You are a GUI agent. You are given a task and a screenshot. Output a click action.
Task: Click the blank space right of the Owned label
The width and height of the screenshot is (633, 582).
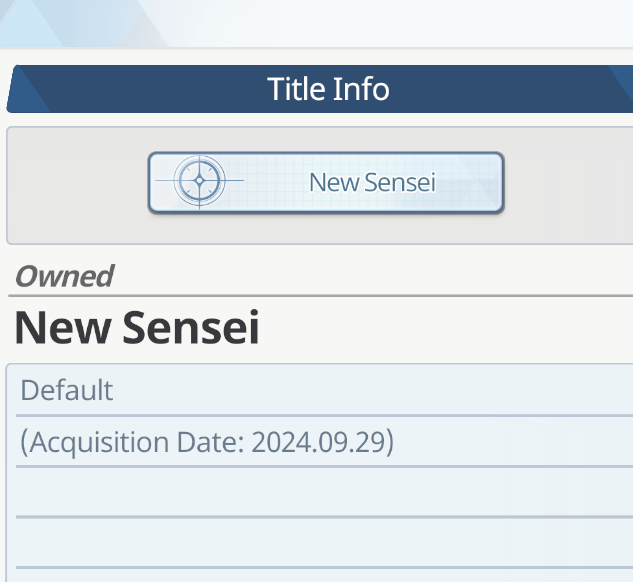[370, 276]
